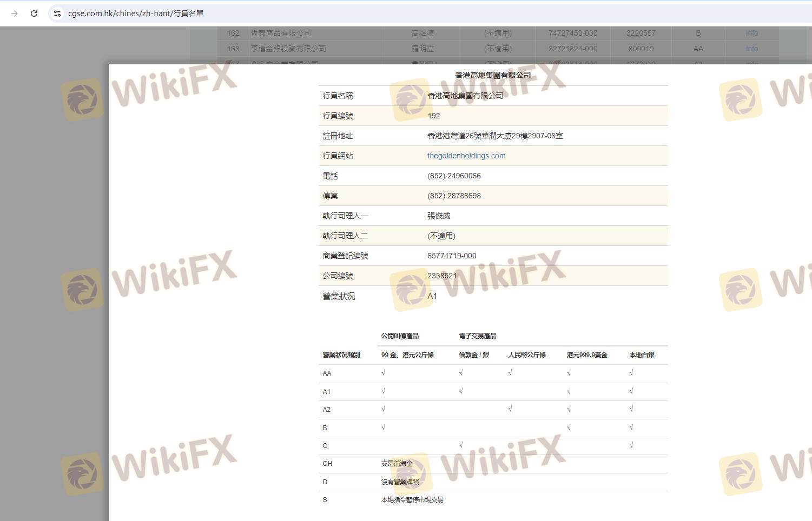Select the 交易前海金 description text
Image resolution: width=812 pixels, height=521 pixels.
(397, 464)
